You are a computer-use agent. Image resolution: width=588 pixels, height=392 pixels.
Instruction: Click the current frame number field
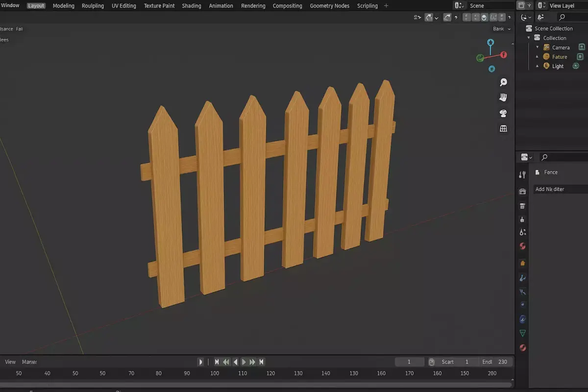point(410,362)
